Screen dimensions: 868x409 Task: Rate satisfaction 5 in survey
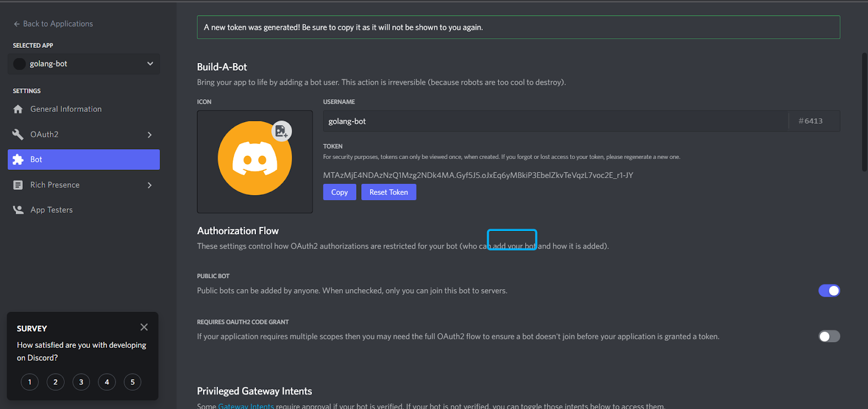tap(132, 382)
